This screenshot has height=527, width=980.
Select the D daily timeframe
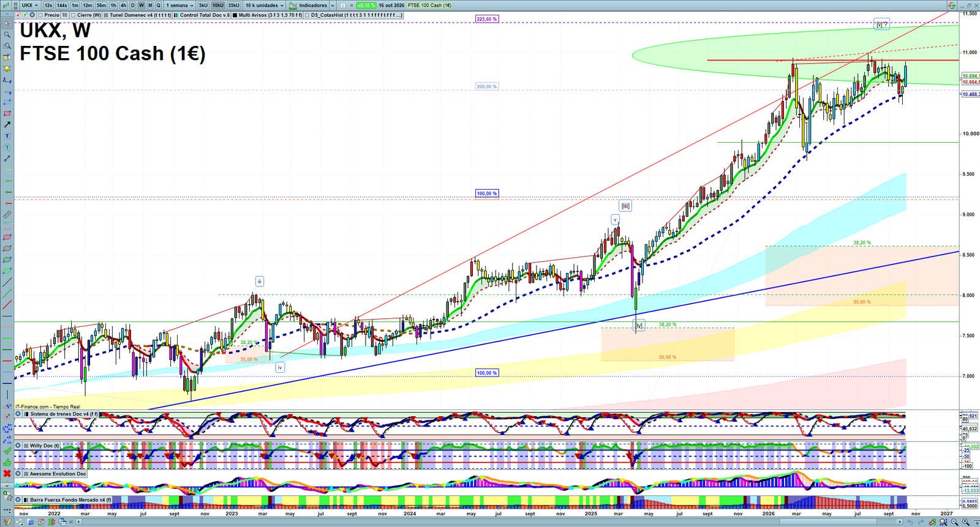(x=132, y=6)
